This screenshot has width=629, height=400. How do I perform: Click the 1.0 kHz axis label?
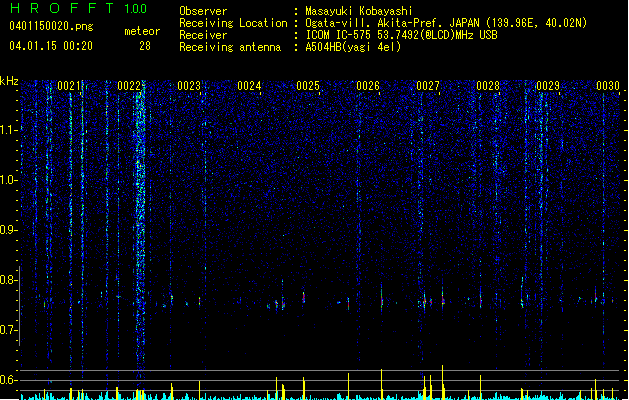(9, 180)
